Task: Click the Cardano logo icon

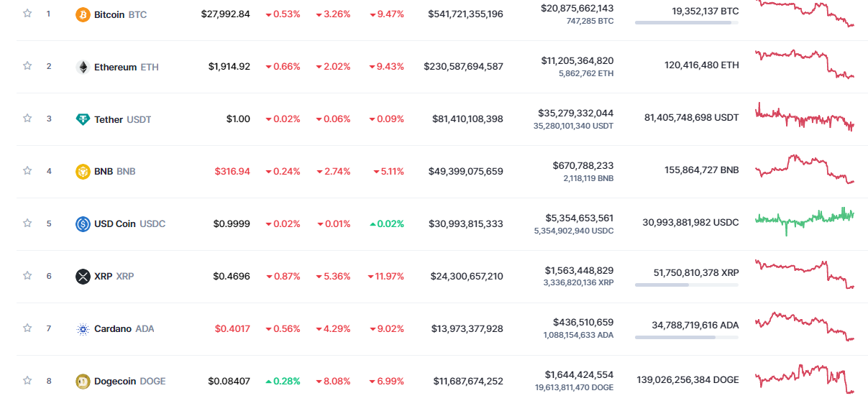Action: [83, 329]
